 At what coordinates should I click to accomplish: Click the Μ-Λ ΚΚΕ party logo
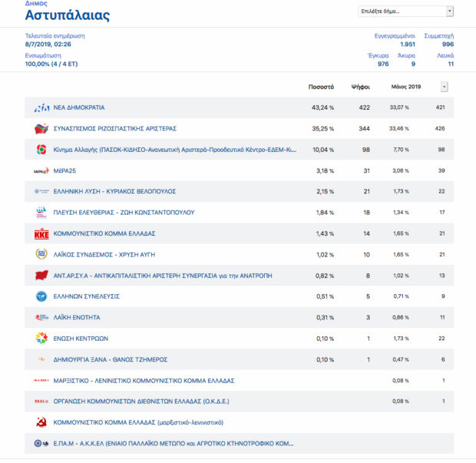click(41, 380)
